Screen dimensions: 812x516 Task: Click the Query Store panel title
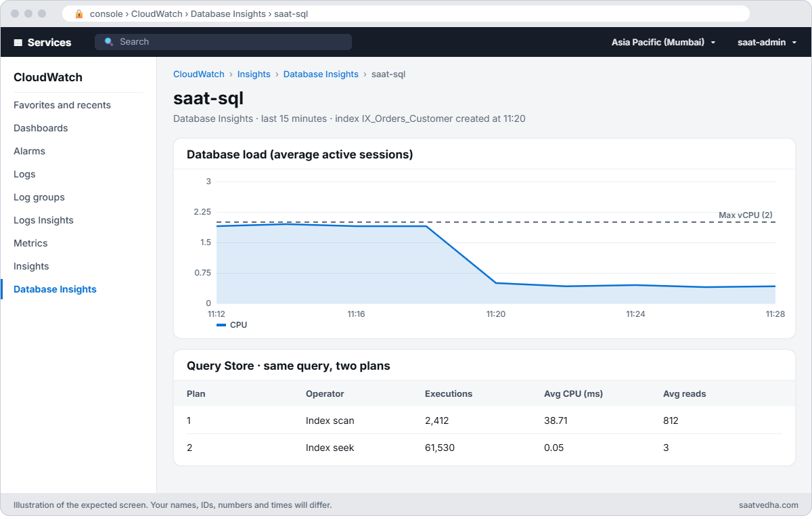click(x=288, y=366)
